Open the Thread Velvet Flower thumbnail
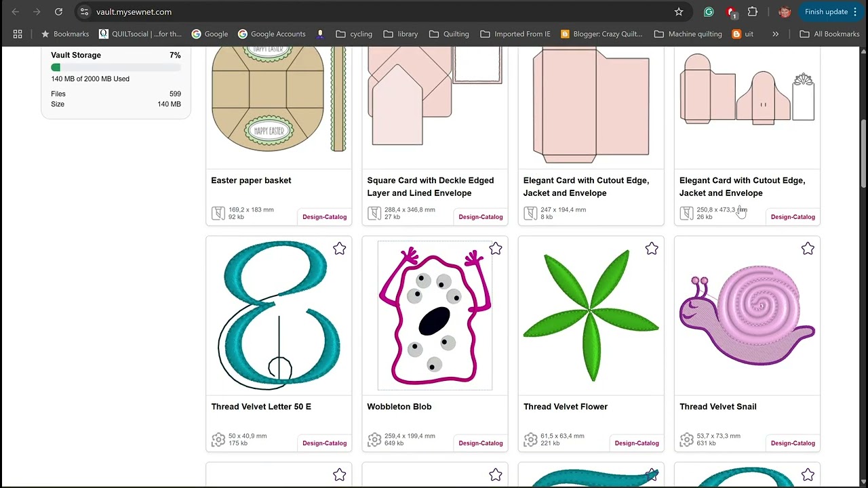868x488 pixels. tap(591, 316)
